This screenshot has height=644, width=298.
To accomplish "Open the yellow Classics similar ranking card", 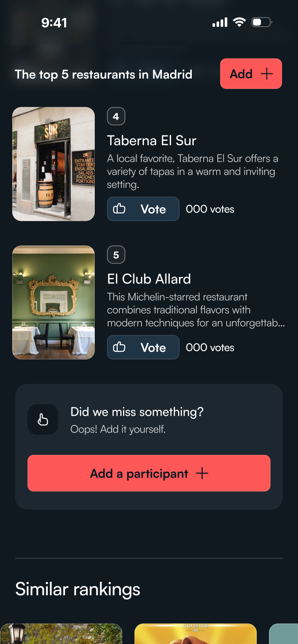I will click(196, 634).
